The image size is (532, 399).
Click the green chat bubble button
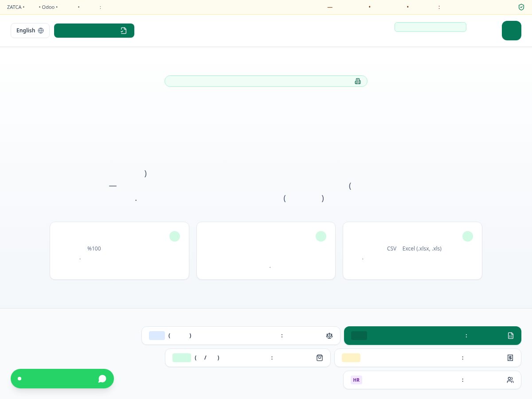click(x=62, y=379)
